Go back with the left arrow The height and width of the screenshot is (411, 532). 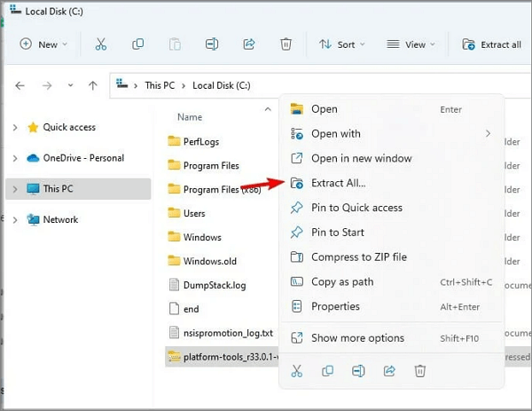click(20, 85)
